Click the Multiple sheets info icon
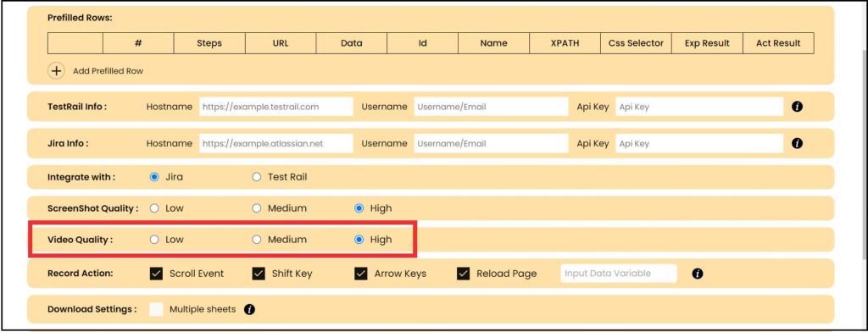The width and height of the screenshot is (868, 332). click(x=250, y=309)
